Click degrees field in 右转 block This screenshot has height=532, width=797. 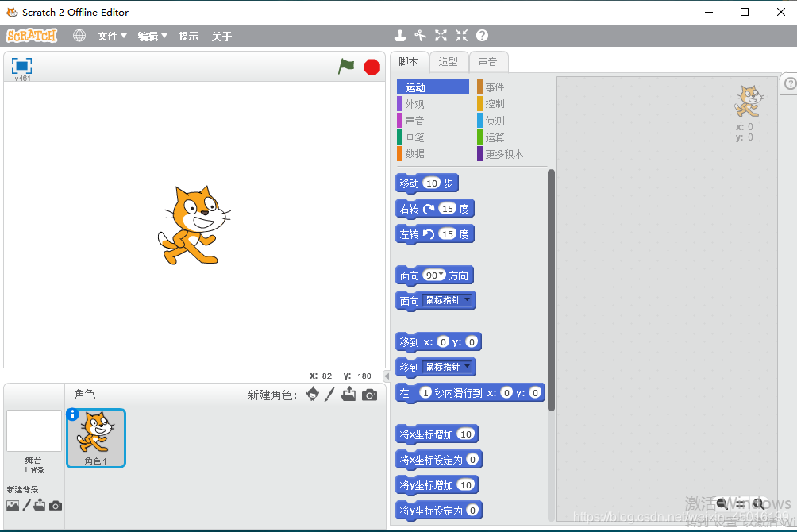(x=447, y=209)
